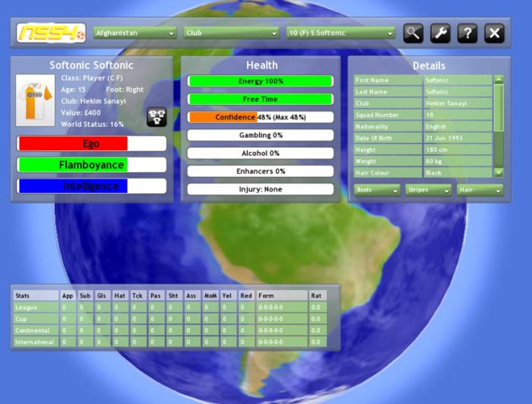Open the magnifying glass search tool
Screen dimensions: 532x404
pyautogui.click(x=413, y=33)
